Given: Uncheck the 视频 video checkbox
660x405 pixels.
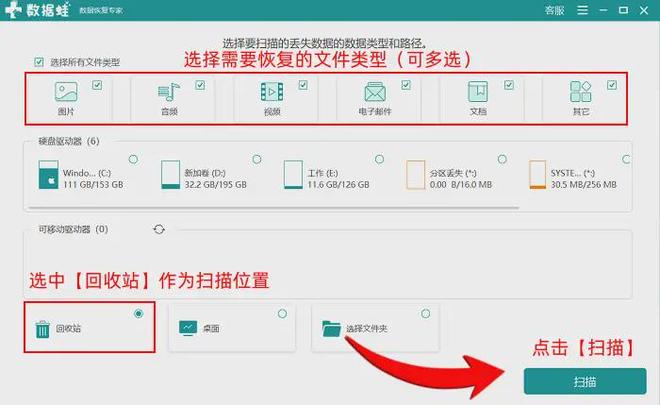Looking at the screenshot, I should (x=303, y=85).
